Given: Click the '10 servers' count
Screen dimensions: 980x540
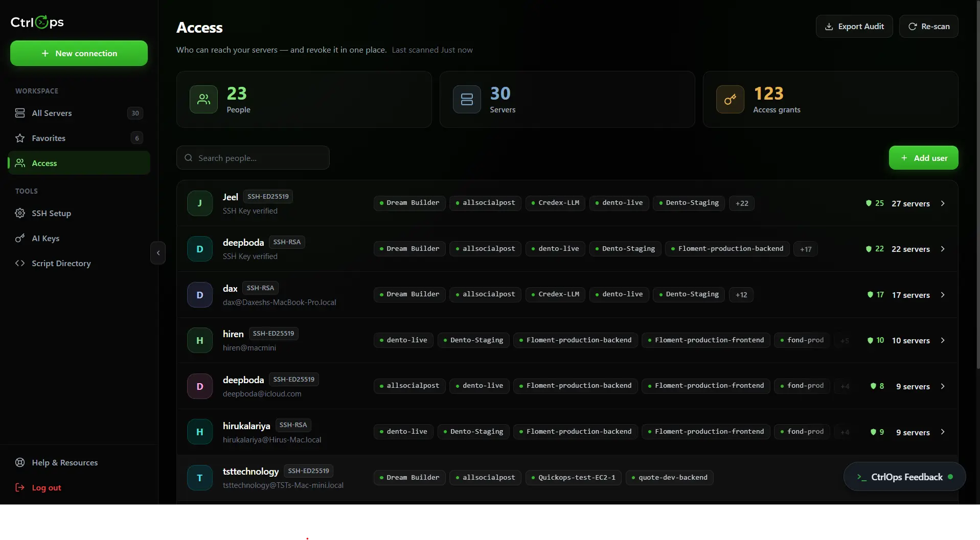Looking at the screenshot, I should (911, 340).
